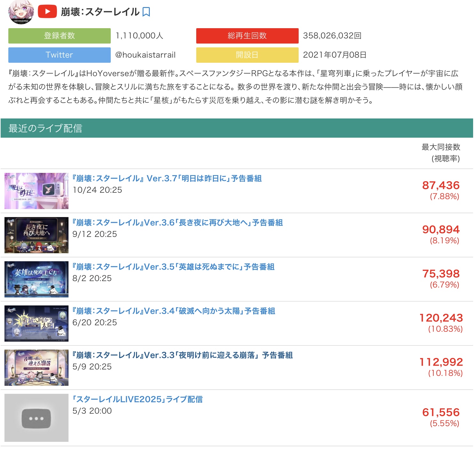Open the channel avatar image
Screen dimensions: 476x454
click(21, 12)
